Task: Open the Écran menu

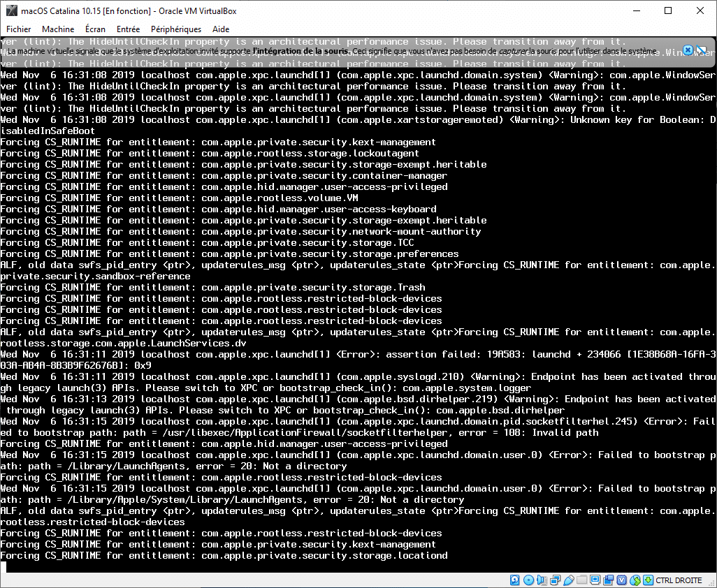Action: pos(95,29)
